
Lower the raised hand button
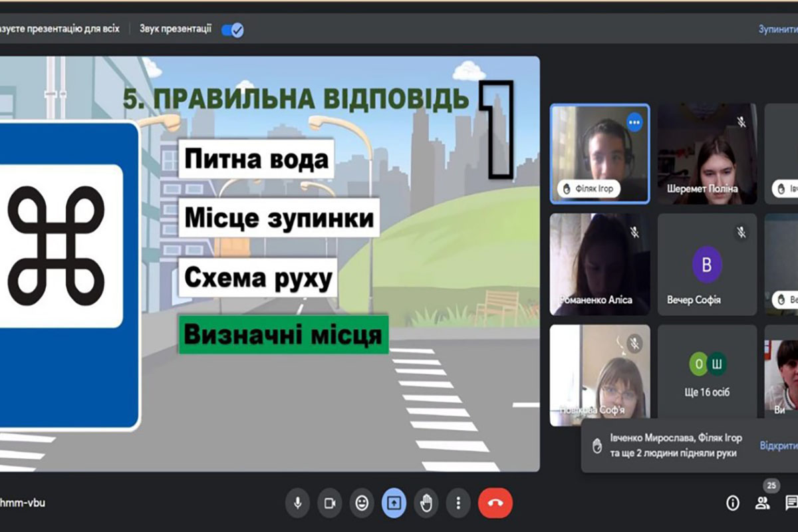click(426, 503)
